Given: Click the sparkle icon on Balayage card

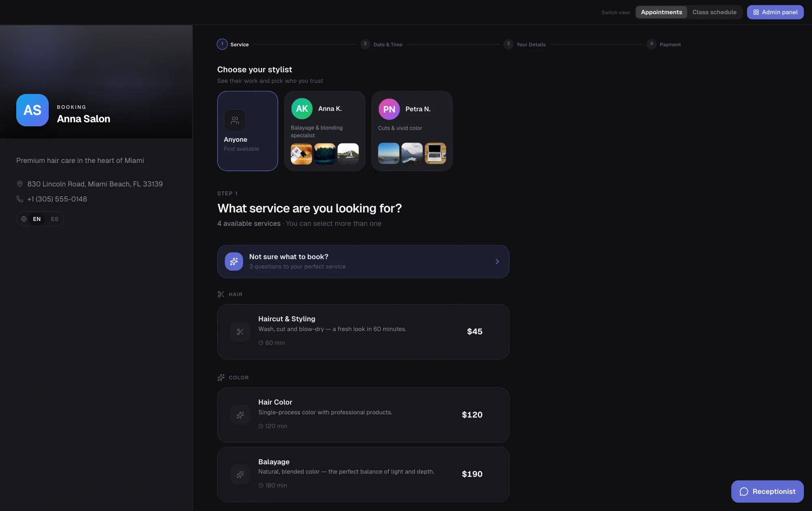Looking at the screenshot, I should pos(240,474).
